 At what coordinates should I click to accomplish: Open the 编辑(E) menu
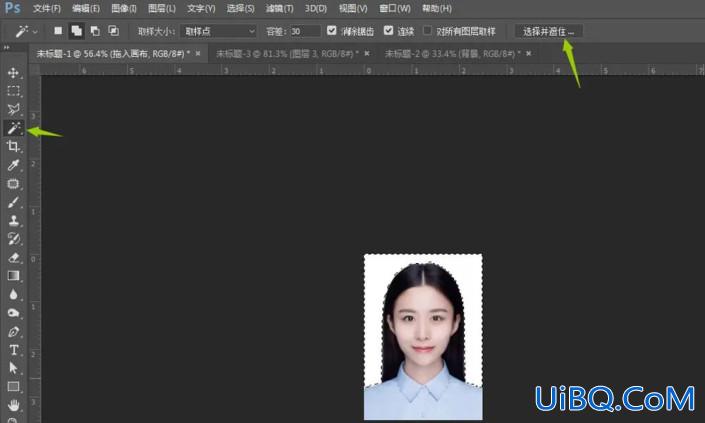(x=86, y=8)
